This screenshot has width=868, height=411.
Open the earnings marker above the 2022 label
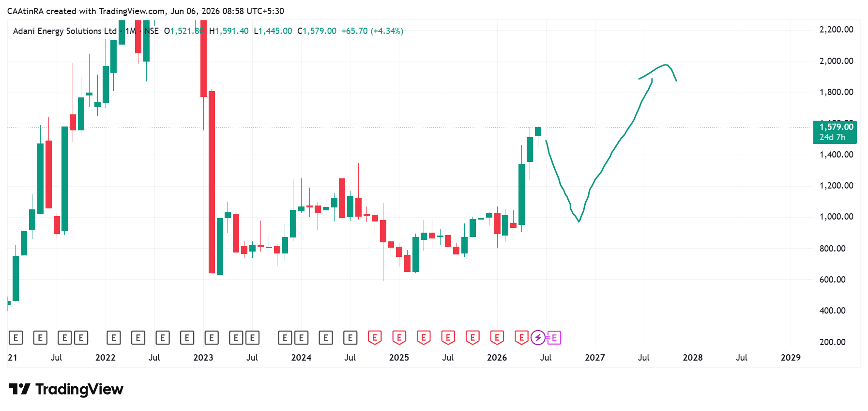[x=113, y=338]
